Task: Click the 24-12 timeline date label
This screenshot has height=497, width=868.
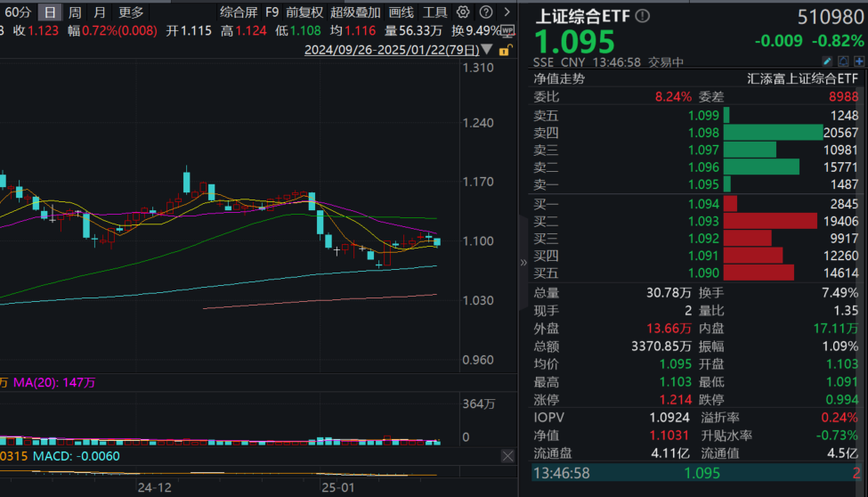Action: [x=154, y=487]
